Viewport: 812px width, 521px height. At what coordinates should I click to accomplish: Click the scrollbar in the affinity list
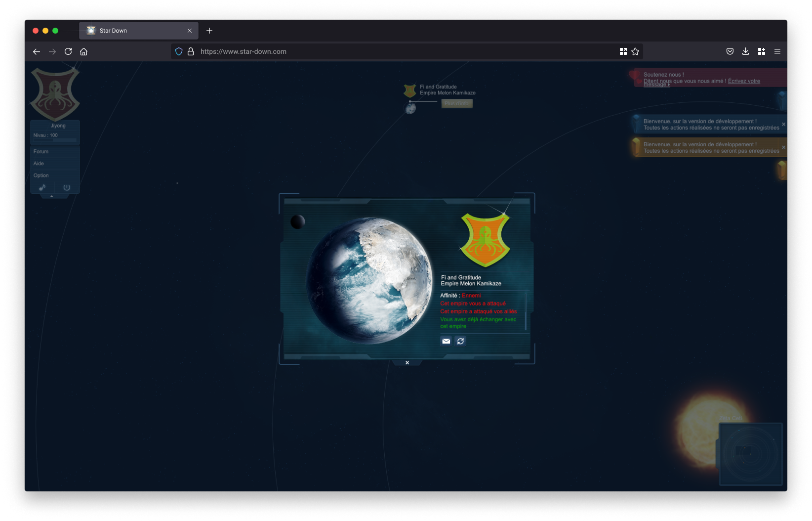(526, 311)
